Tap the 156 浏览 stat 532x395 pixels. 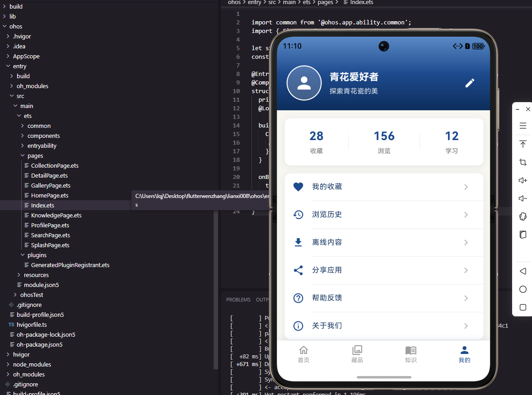tap(384, 142)
